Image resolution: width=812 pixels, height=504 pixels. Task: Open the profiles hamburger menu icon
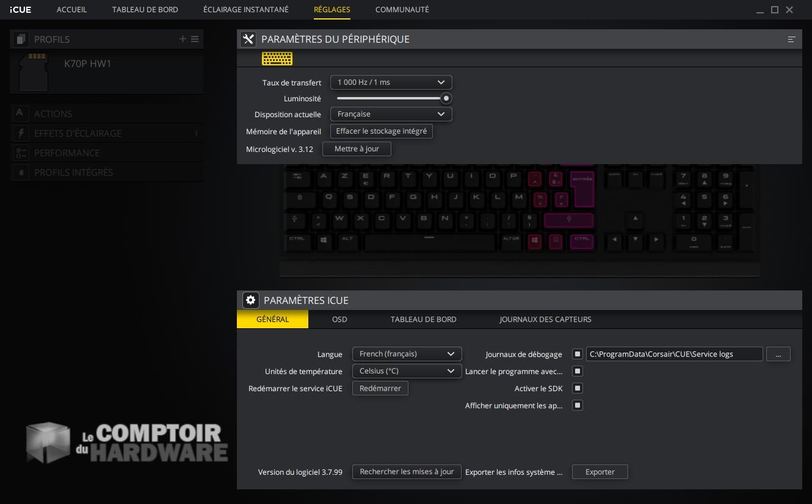(195, 39)
